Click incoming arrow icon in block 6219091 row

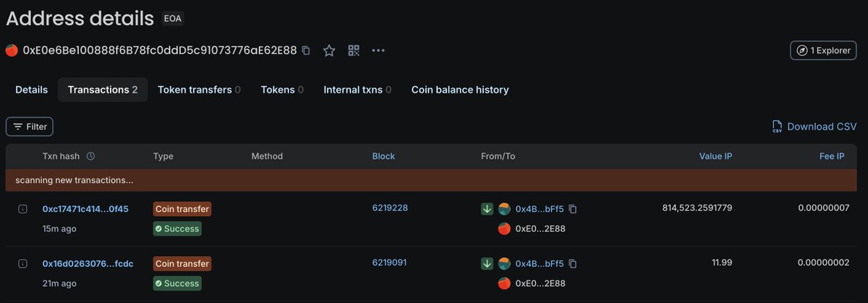[488, 264]
